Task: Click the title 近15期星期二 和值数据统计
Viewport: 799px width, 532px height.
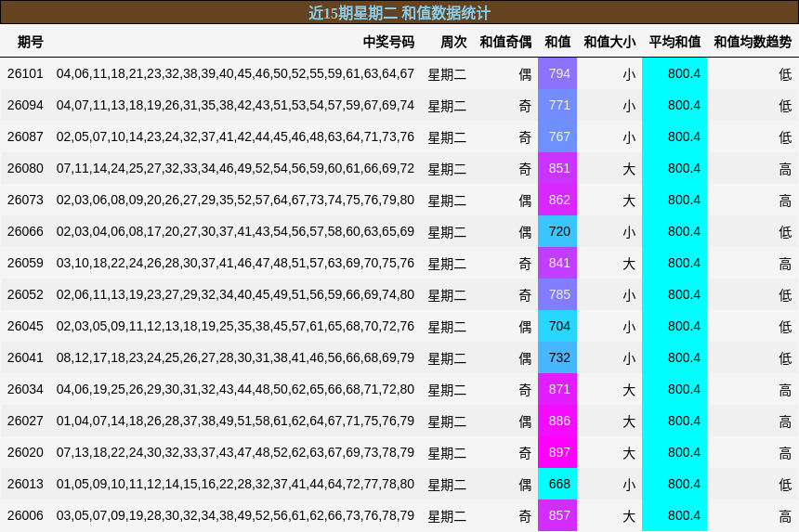Action: pos(399,13)
